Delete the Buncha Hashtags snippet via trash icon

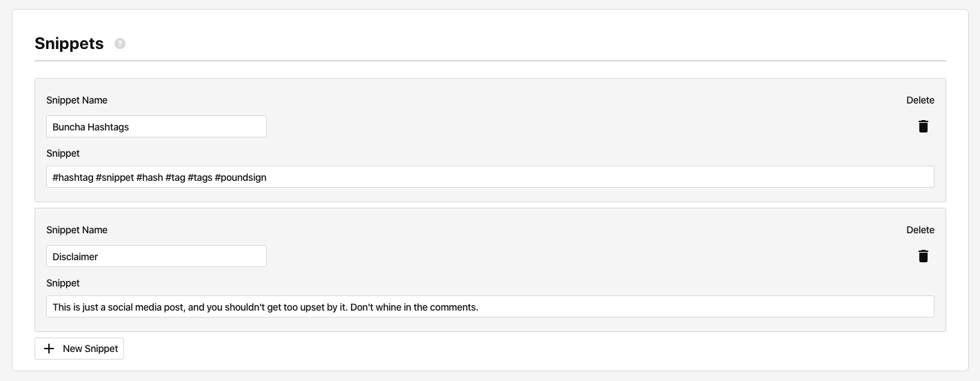923,126
